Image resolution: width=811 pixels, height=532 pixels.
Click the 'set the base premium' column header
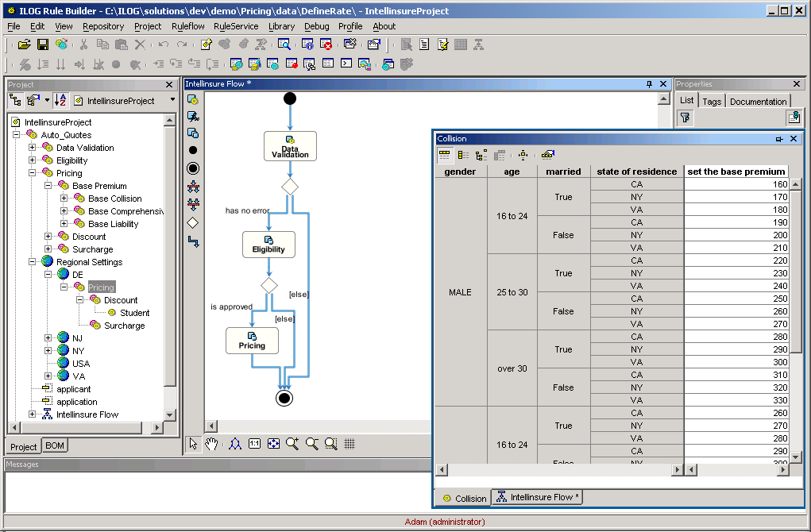pos(736,172)
